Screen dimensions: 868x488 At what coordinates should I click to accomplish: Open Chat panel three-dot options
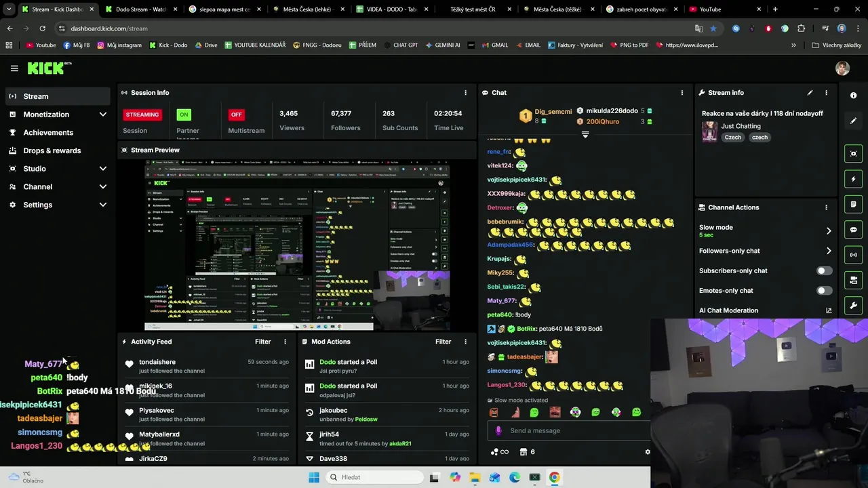(682, 93)
